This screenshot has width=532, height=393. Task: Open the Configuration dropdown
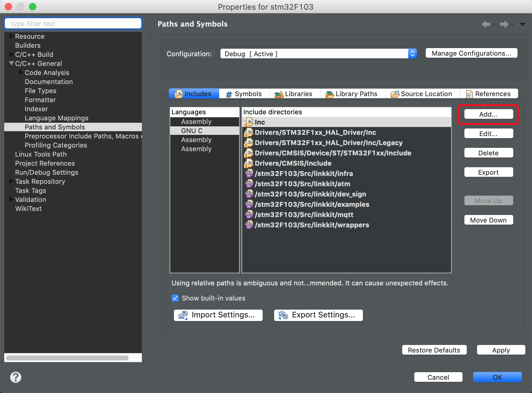click(x=412, y=54)
